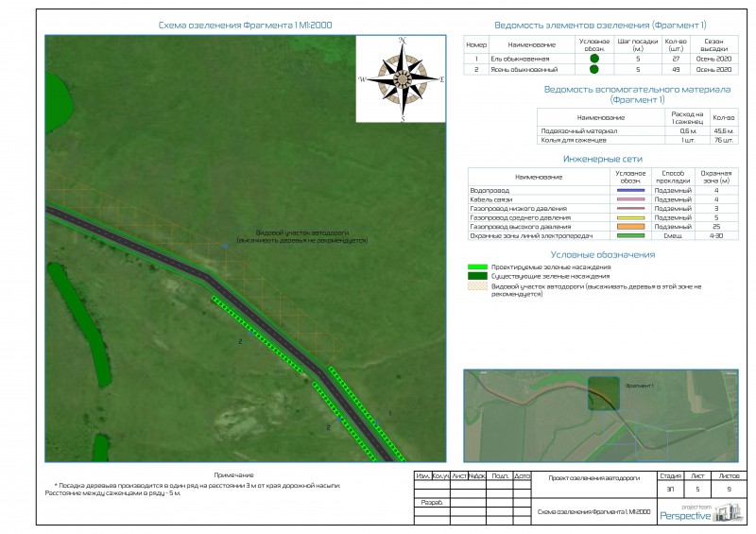
Task: Click the 'Фрагмент 1' label on the overview map
Action: [639, 386]
